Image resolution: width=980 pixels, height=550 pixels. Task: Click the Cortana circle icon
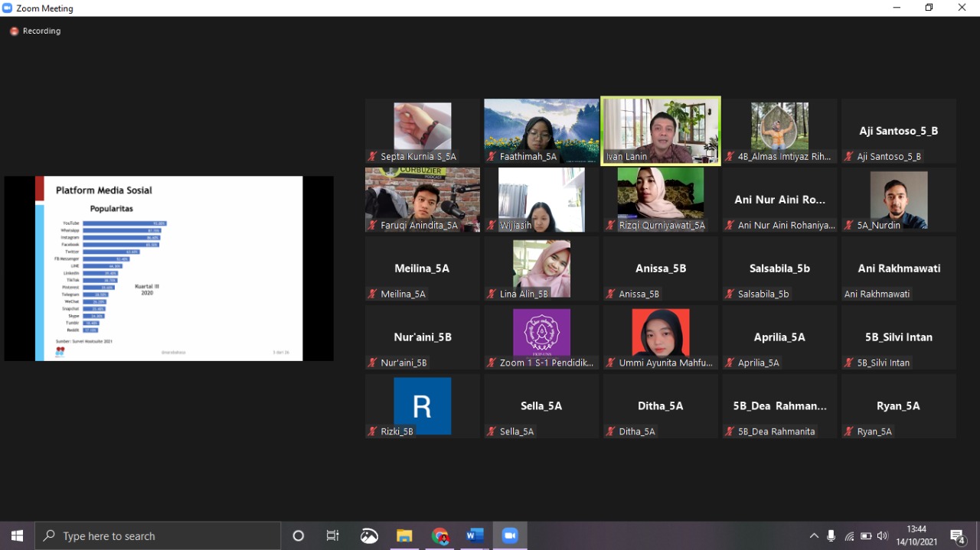pyautogui.click(x=299, y=535)
